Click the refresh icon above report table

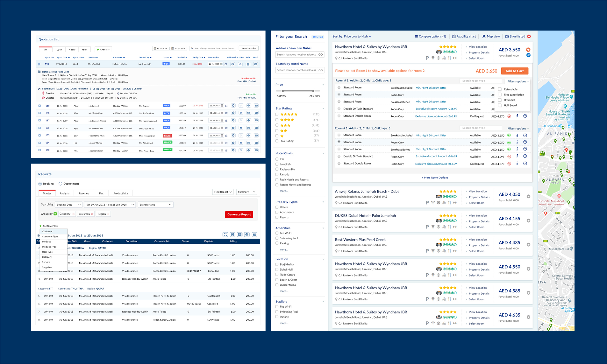(x=225, y=234)
